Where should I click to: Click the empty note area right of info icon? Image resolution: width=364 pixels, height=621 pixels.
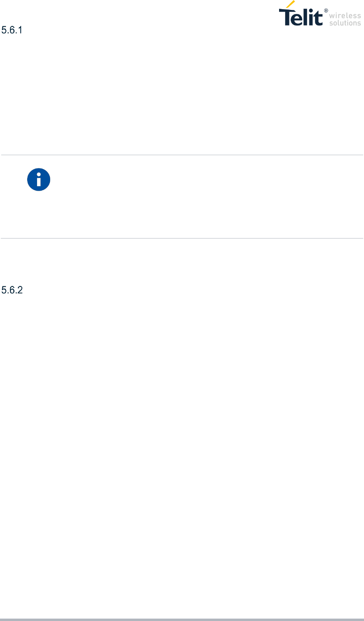(207, 197)
